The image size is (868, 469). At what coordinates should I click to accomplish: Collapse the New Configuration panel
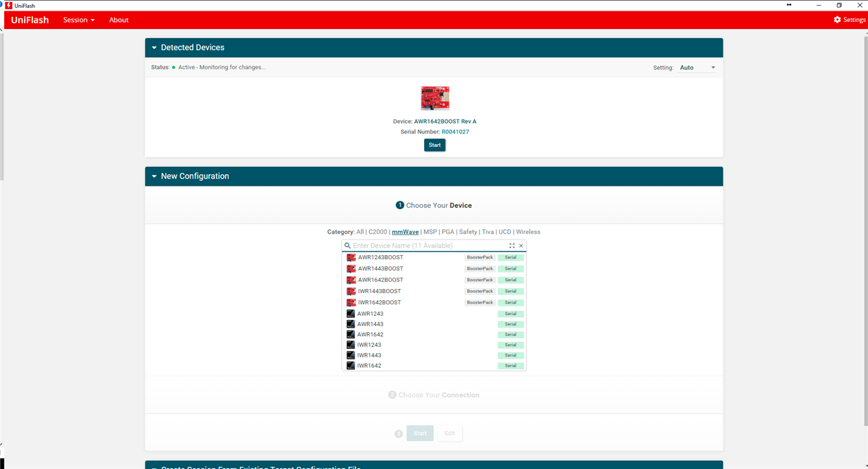pos(154,177)
